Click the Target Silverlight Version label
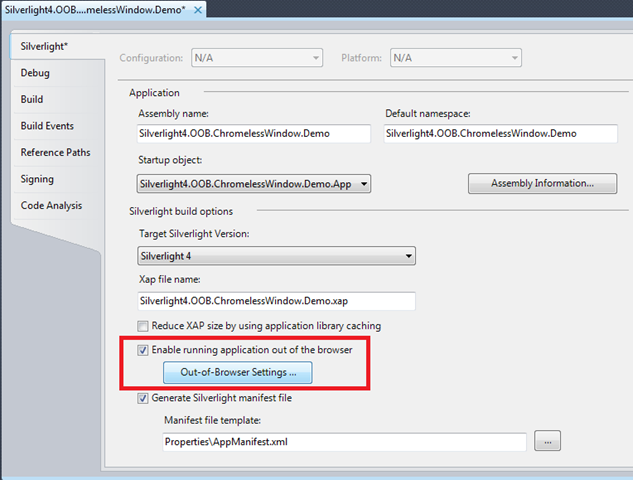The height and width of the screenshot is (480, 633). click(194, 234)
